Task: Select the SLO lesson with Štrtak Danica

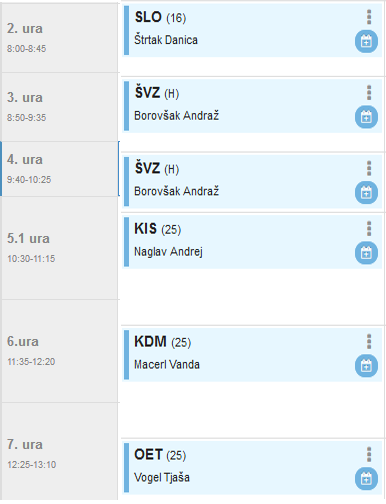Action: 252,30
